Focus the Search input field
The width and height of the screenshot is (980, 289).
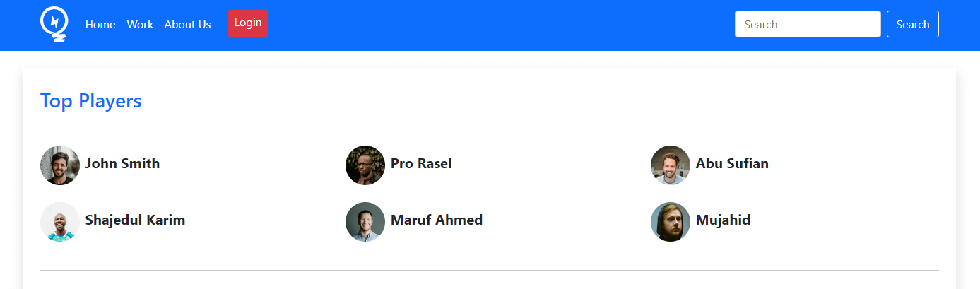(808, 24)
